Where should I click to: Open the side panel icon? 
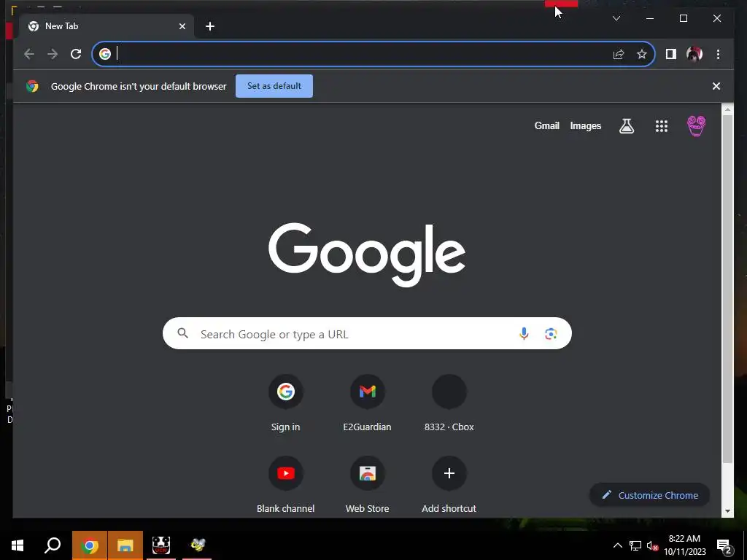pyautogui.click(x=671, y=54)
